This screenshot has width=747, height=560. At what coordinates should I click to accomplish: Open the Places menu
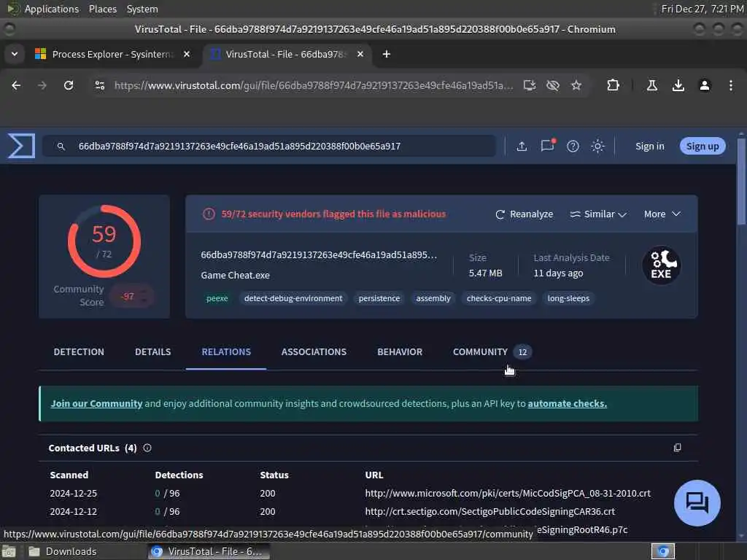tap(102, 9)
